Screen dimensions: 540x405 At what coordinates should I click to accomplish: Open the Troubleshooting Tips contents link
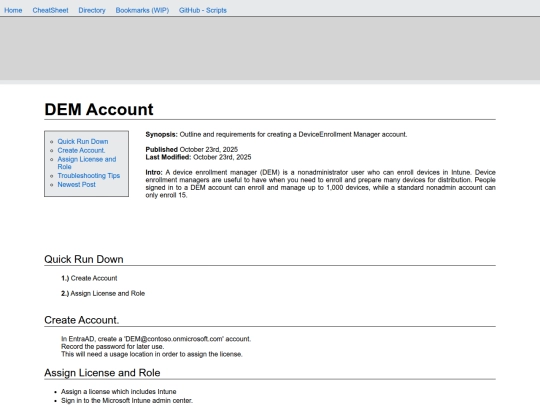pyautogui.click(x=89, y=176)
